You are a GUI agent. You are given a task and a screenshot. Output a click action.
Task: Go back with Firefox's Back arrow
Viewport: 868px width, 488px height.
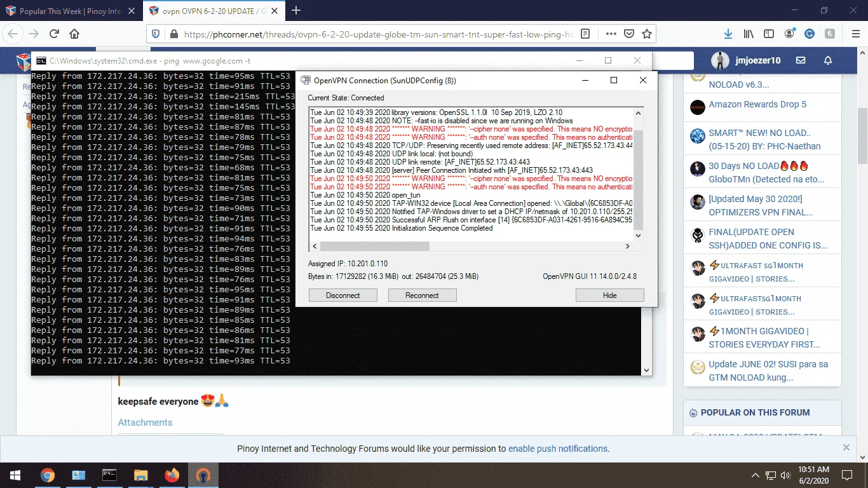[x=14, y=34]
